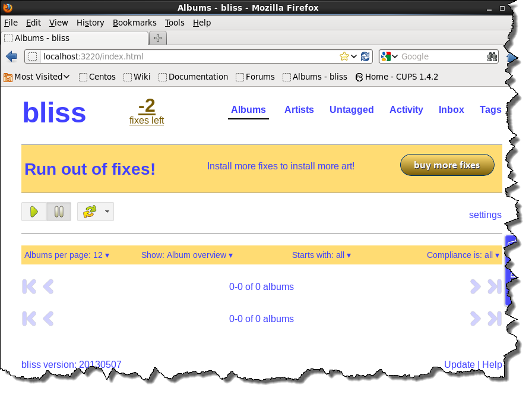The image size is (532, 394).
Task: Click Install more fixes to install more art! text
Action: point(281,166)
